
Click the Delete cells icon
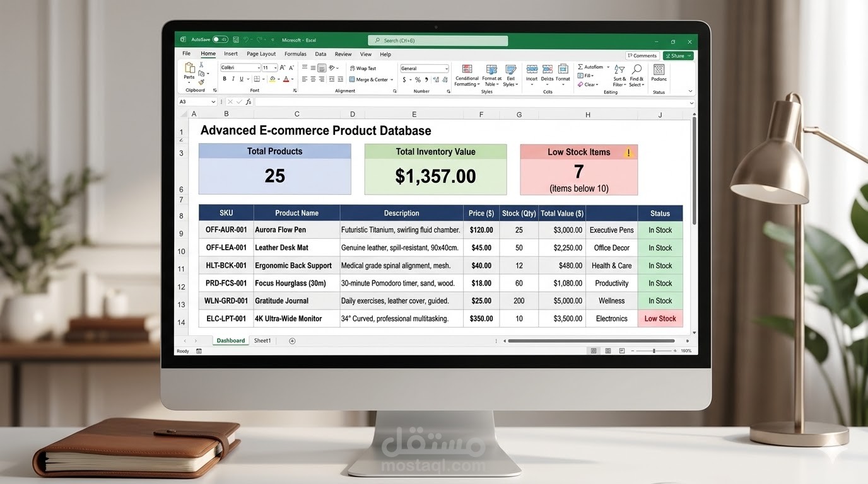coord(547,69)
